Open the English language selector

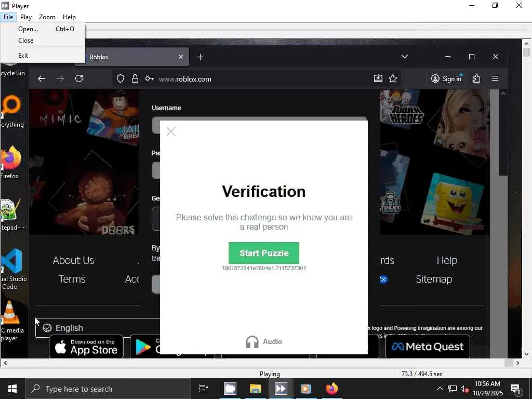[x=98, y=328]
